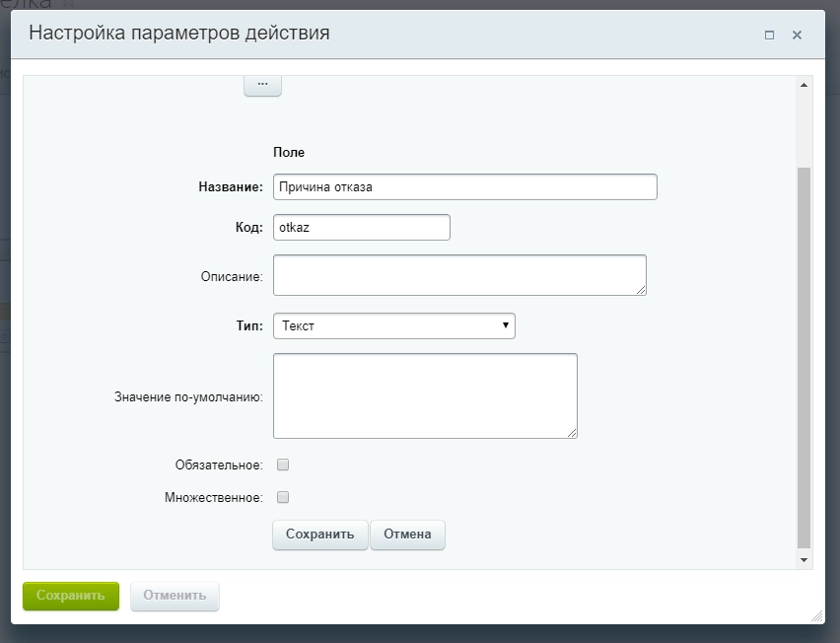Click the green Сохранить button at bottom
This screenshot has height=643, width=840.
tap(70, 596)
